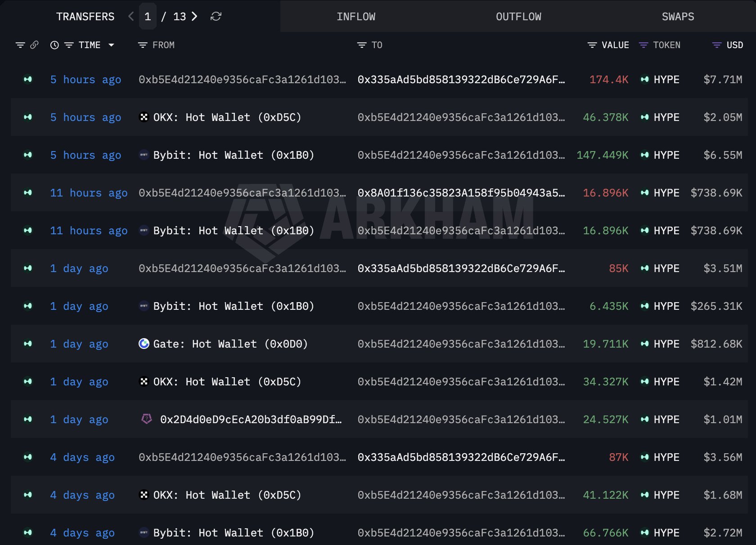
Task: Open Bybit: Hot Wallet in 147.449K row
Action: [x=234, y=155]
